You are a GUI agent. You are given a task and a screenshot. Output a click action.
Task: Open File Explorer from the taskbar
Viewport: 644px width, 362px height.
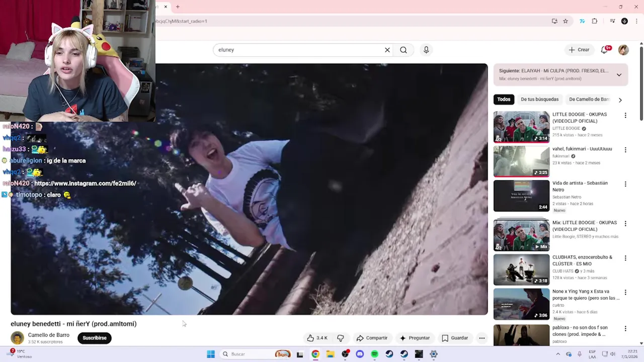click(x=330, y=354)
